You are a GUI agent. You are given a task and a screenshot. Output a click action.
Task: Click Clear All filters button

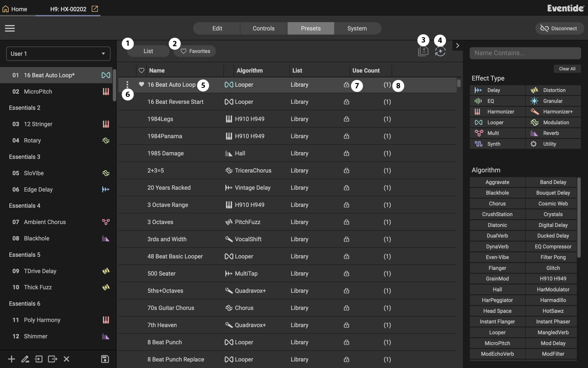(x=567, y=69)
